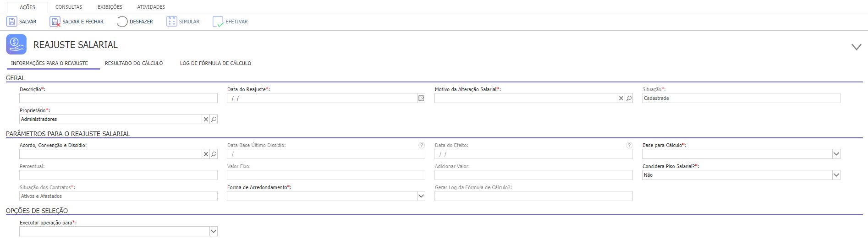Viewport: 868px width, 251px height.
Task: Click the Salvar e Fechar icon
Action: point(55,22)
